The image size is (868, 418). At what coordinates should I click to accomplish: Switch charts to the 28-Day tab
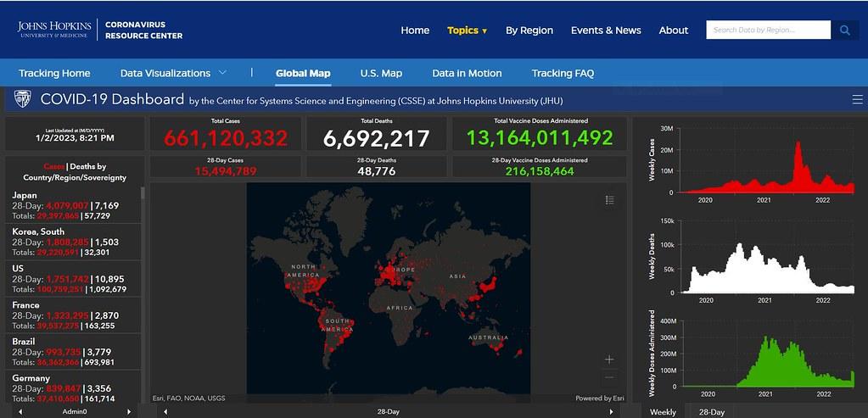click(711, 411)
